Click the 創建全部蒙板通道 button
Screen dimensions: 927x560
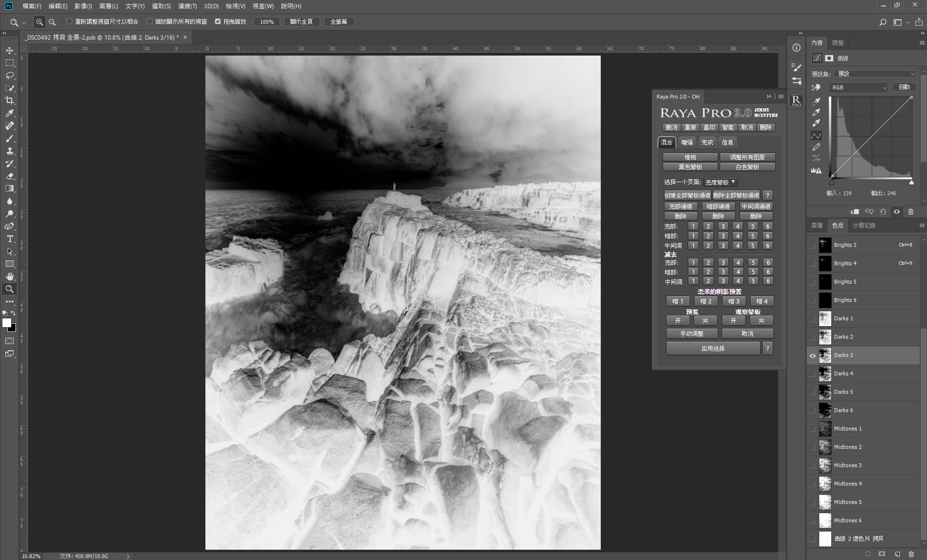(687, 195)
